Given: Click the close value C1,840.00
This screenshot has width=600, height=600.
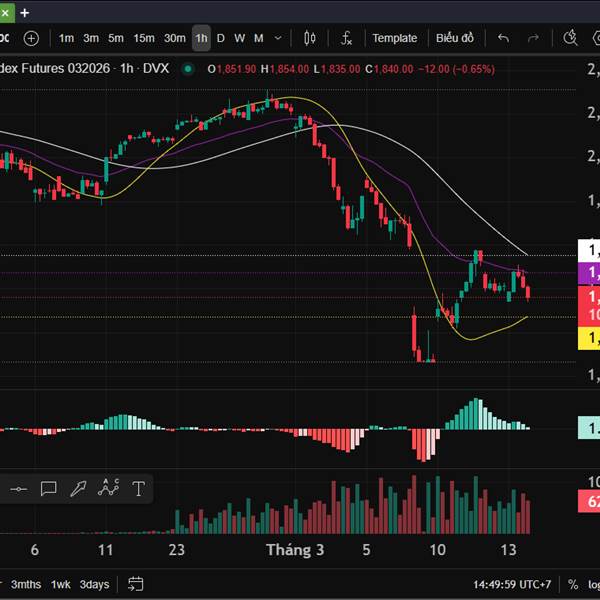Looking at the screenshot, I should [389, 69].
